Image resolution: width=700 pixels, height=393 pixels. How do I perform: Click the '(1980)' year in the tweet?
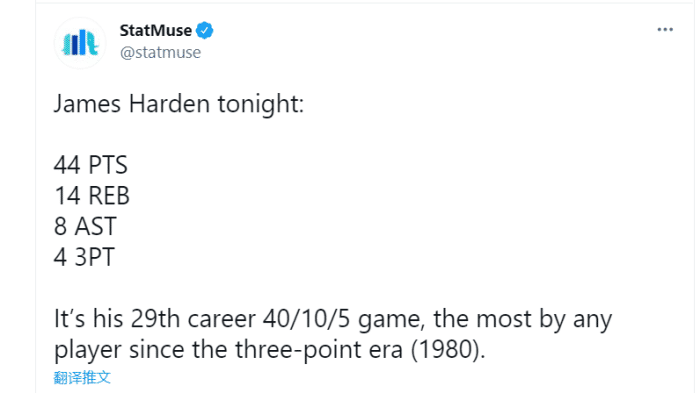tap(447, 350)
